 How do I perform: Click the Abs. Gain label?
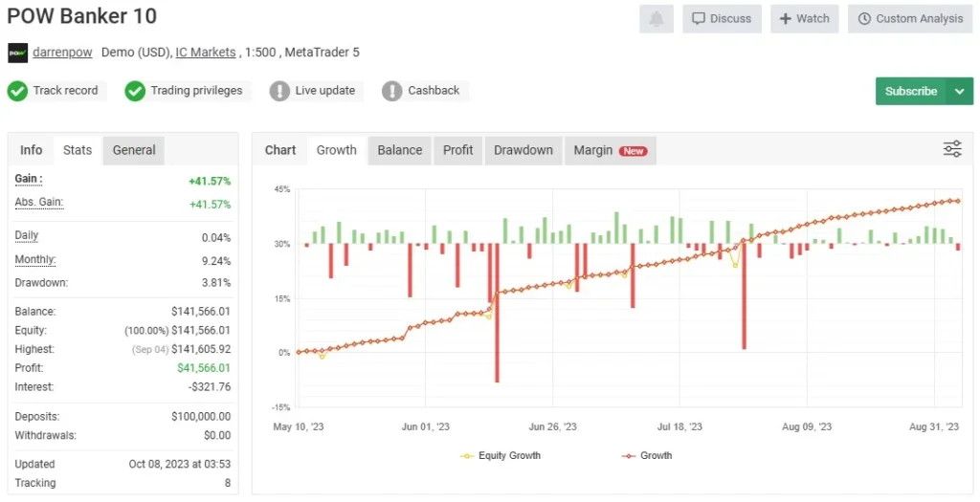pos(38,203)
